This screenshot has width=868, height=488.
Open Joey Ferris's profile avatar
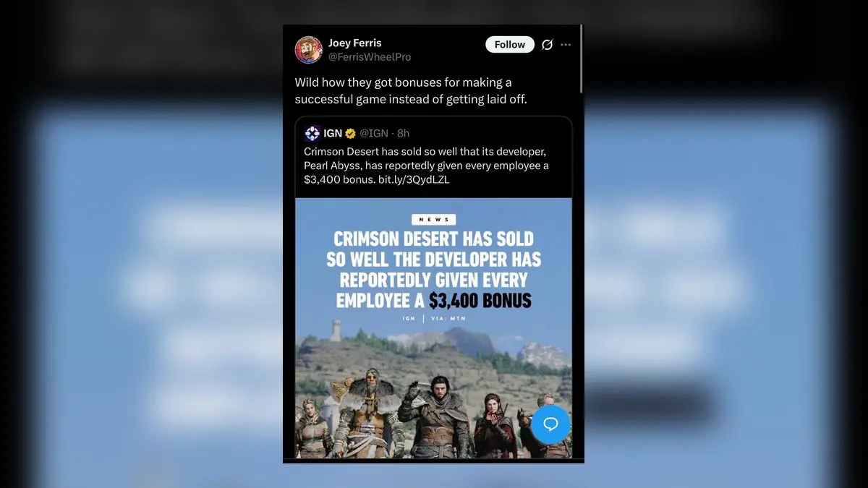click(308, 49)
